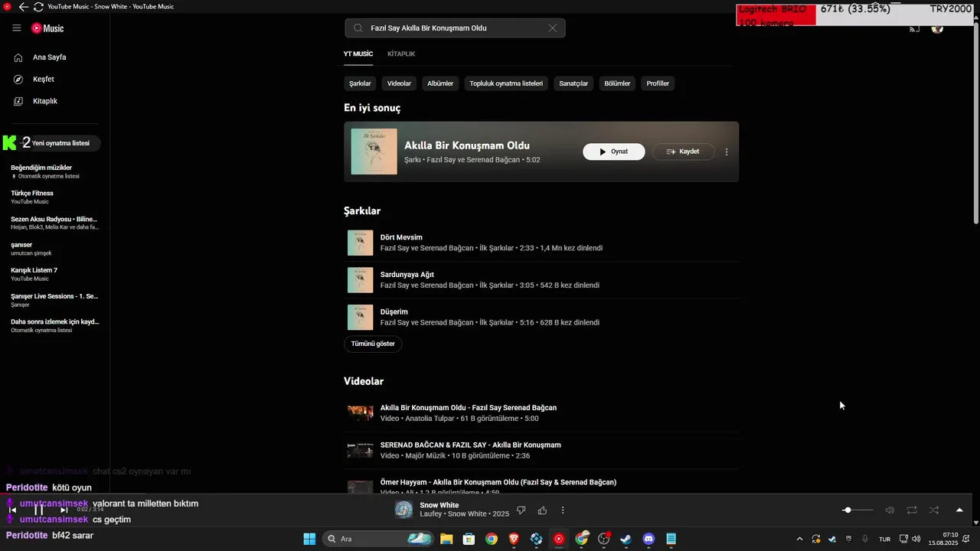Go back with the window back arrow
This screenshot has height=551, width=980.
[23, 7]
